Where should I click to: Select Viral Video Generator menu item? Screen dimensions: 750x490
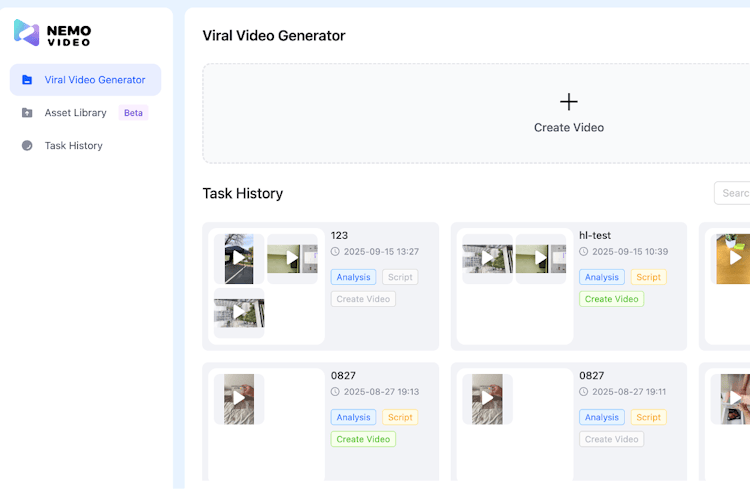click(95, 80)
